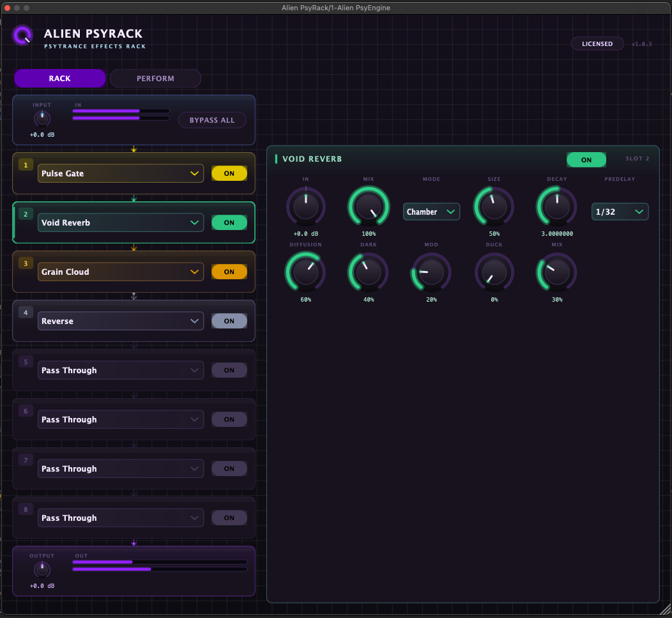672x618 pixels.
Task: Open the Pulse Gate effect dropdown
Action: click(121, 173)
